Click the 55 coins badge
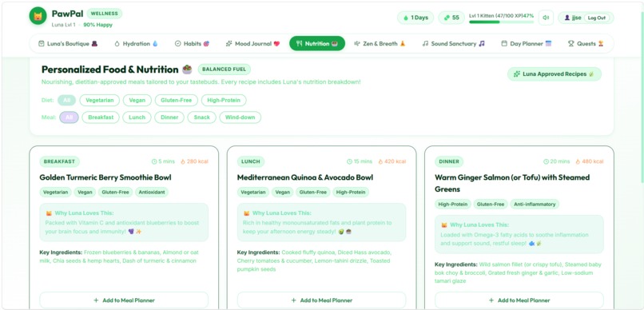 click(x=451, y=18)
